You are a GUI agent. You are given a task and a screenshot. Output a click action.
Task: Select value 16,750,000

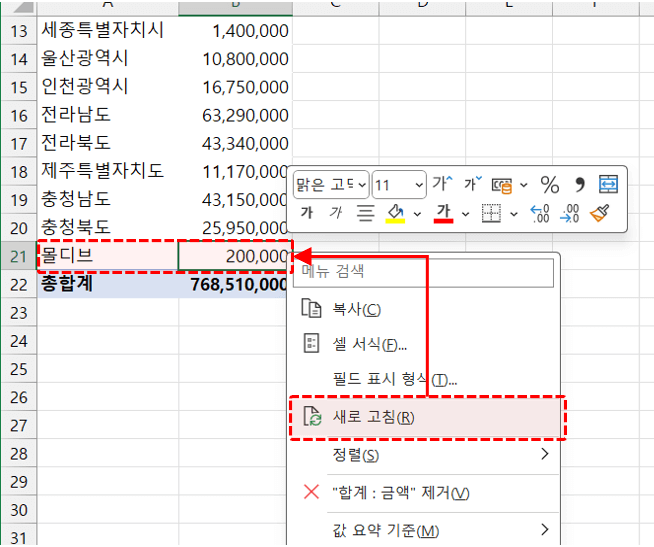(235, 87)
